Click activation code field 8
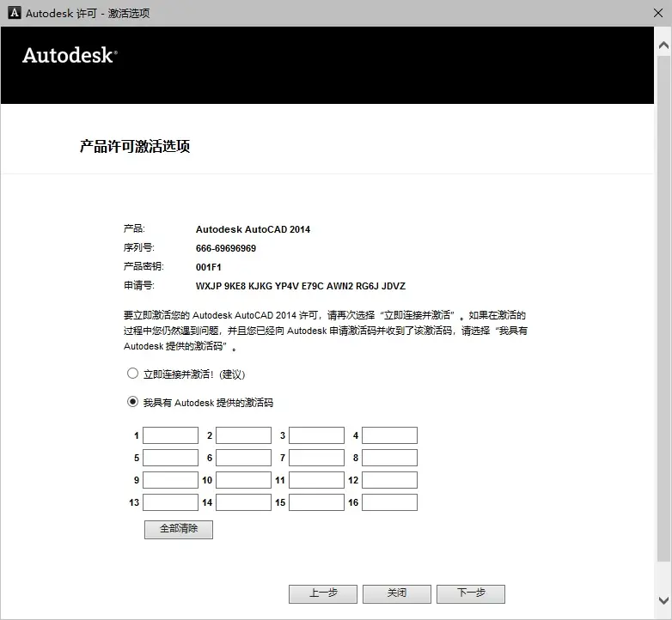The image size is (672, 620). pyautogui.click(x=389, y=458)
